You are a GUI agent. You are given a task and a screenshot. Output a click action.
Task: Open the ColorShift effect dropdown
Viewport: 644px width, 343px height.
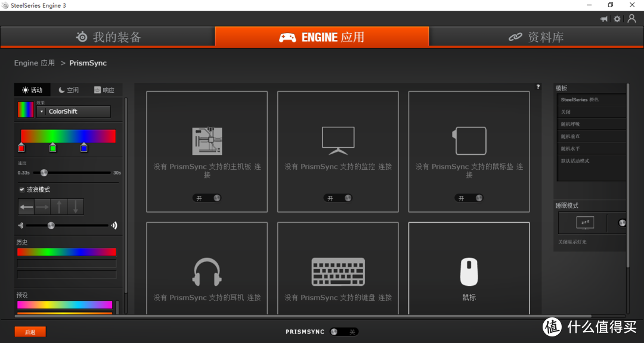73,111
